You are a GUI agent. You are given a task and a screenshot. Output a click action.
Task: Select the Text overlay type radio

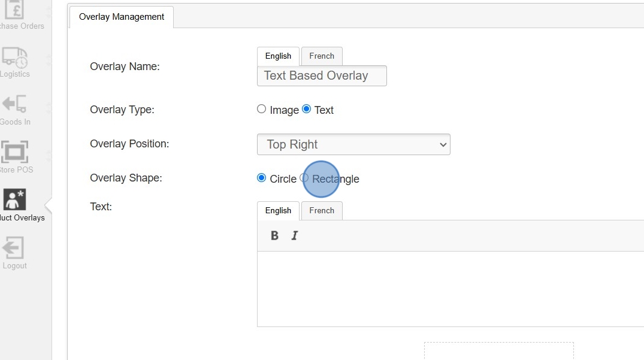[x=307, y=109]
